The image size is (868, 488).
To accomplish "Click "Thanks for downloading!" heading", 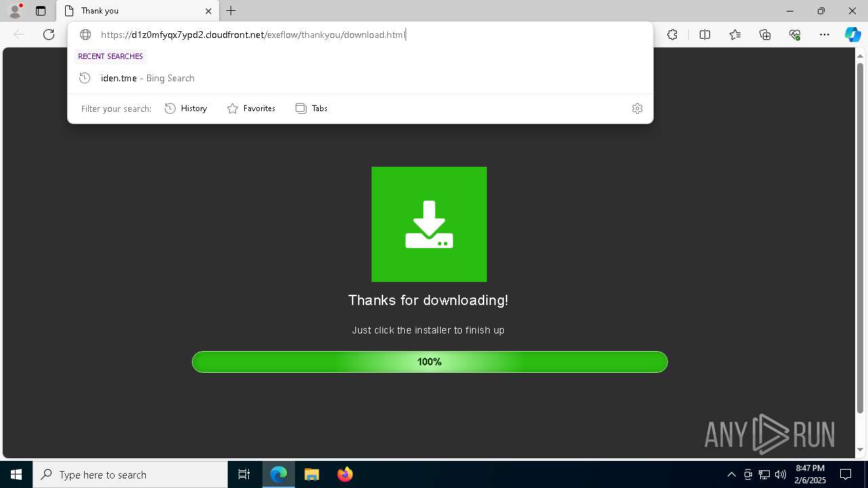I will pos(428,300).
